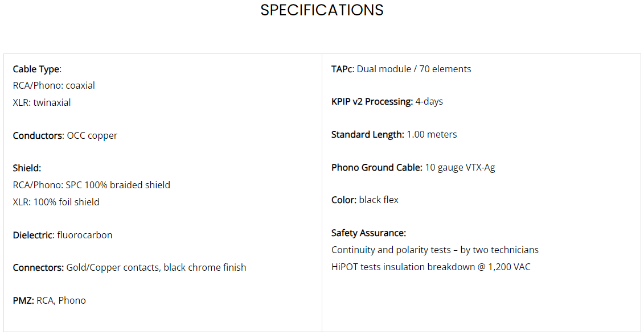
Task: Click XLR: twinaxial text
Action: click(x=42, y=102)
